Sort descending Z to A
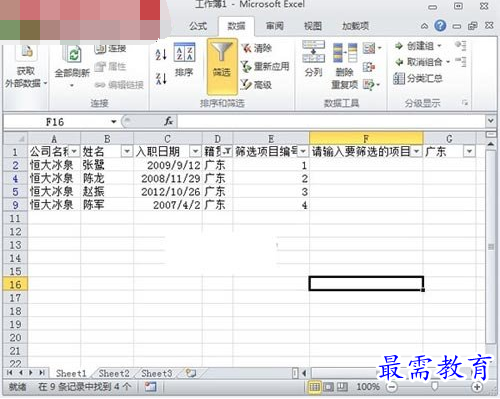 point(161,78)
